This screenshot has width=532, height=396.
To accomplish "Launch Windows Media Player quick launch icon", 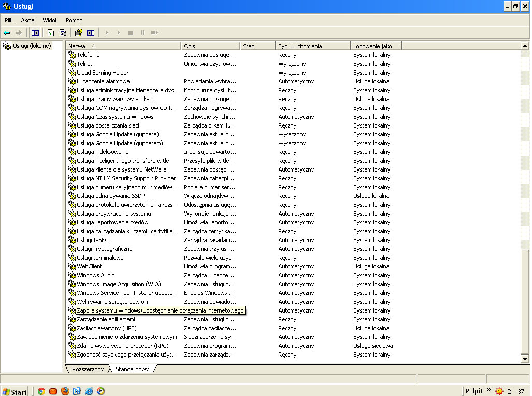I will 101,391.
